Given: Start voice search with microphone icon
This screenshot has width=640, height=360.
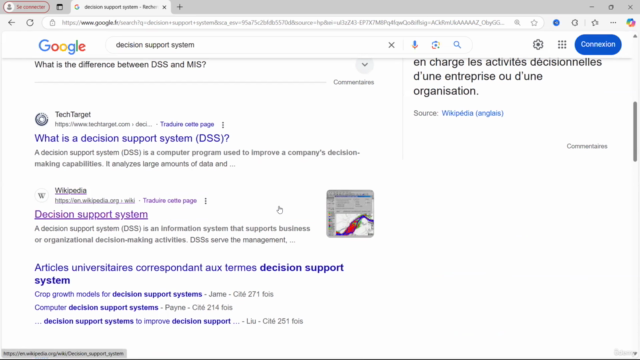Looking at the screenshot, I should tap(414, 45).
